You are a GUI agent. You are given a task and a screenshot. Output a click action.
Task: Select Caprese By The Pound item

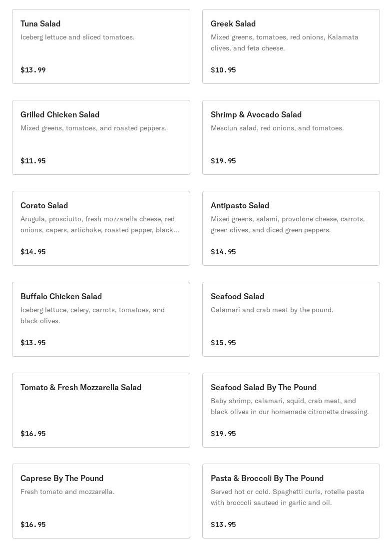tap(101, 501)
